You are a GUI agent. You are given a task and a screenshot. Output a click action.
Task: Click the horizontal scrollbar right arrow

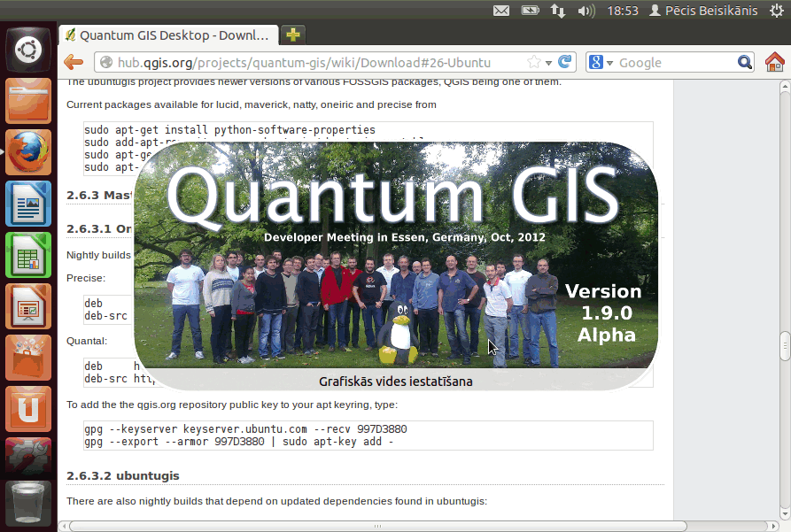pyautogui.click(x=773, y=526)
